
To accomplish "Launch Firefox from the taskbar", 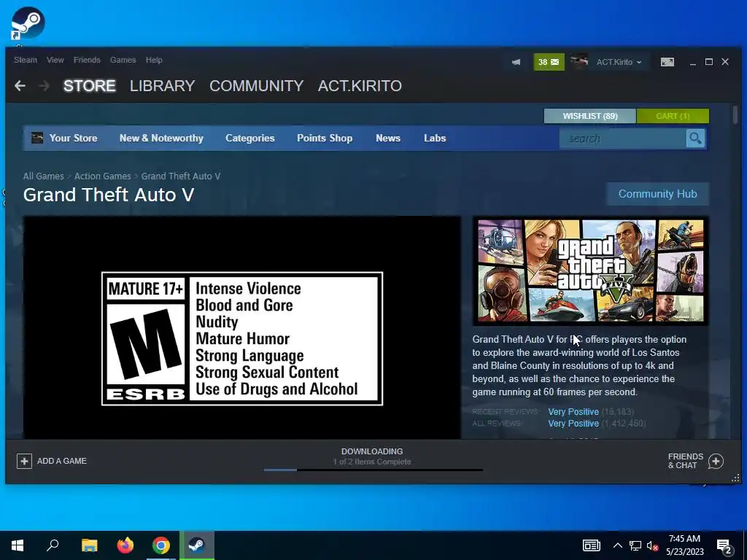I will point(125,545).
